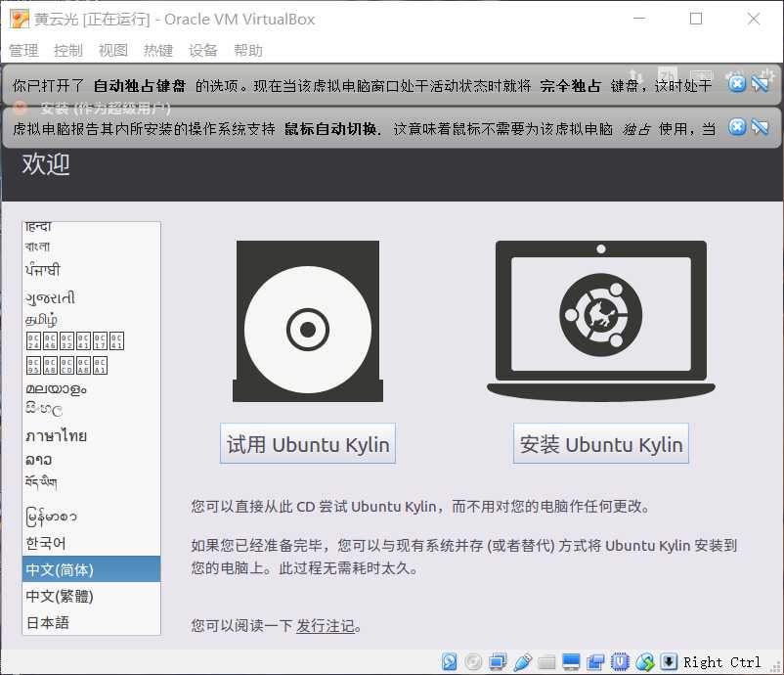The width and height of the screenshot is (784, 675).
Task: Open the 视图 menu
Action: click(113, 51)
